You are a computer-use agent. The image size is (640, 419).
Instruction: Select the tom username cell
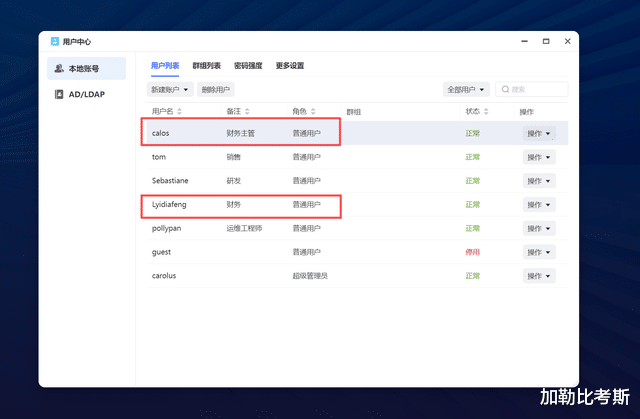[x=159, y=157]
